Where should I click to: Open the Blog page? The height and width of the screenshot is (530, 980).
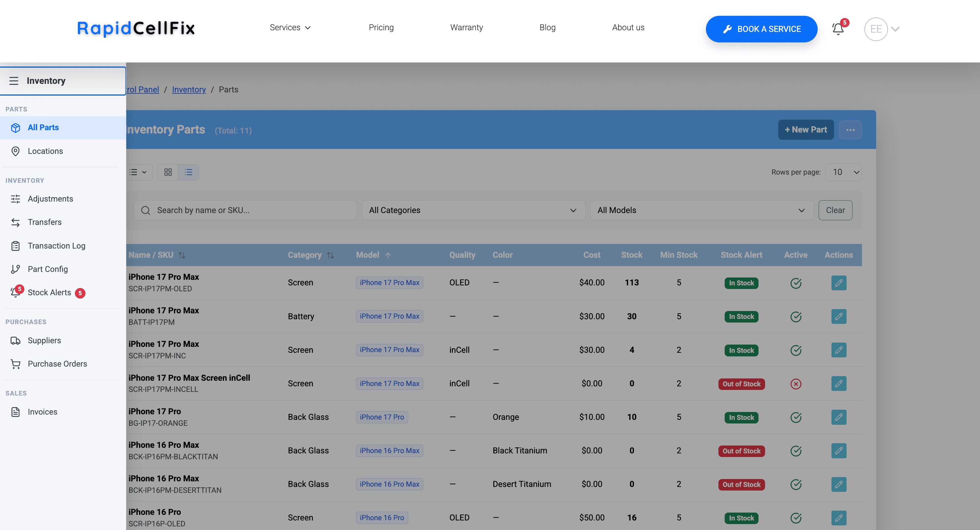(x=548, y=27)
